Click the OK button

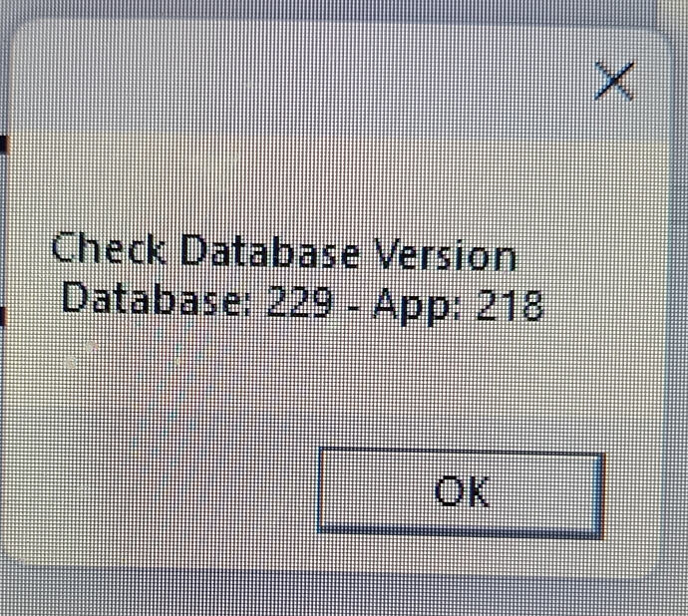pos(461,491)
